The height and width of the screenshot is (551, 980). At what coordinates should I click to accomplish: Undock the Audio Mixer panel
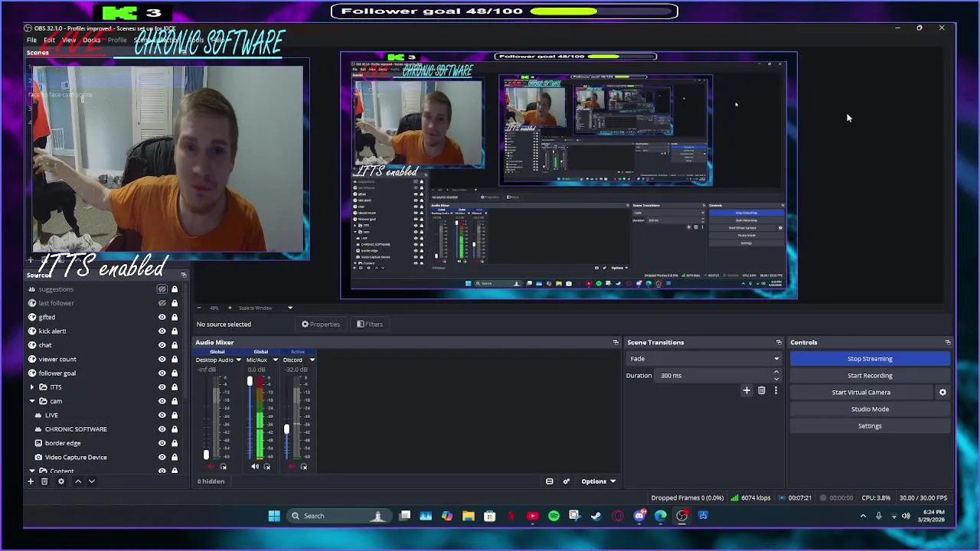tap(616, 342)
